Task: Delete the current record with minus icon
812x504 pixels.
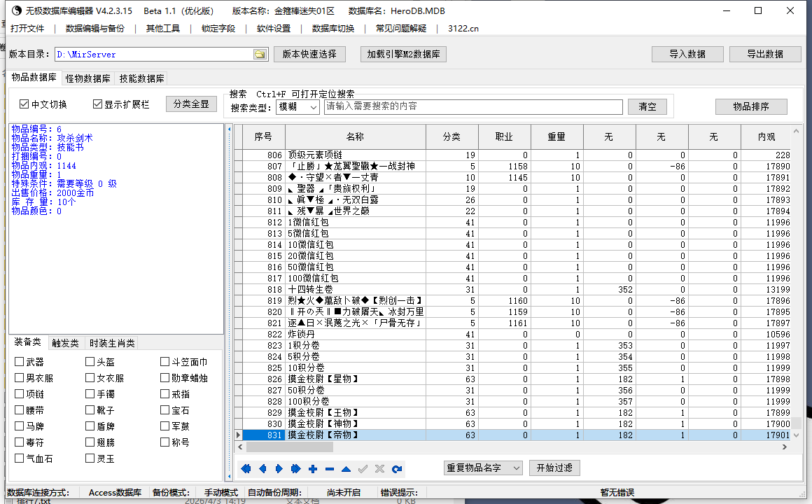Action: coord(330,469)
